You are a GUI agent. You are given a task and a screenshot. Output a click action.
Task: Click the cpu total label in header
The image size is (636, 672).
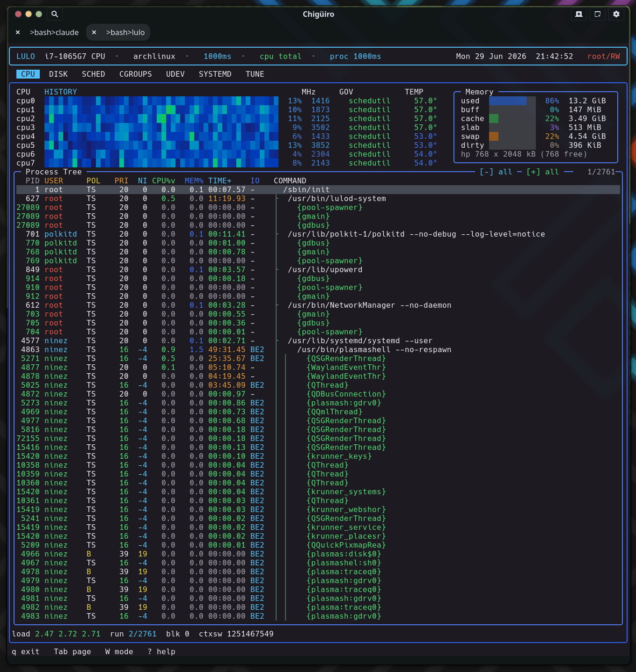tap(281, 56)
